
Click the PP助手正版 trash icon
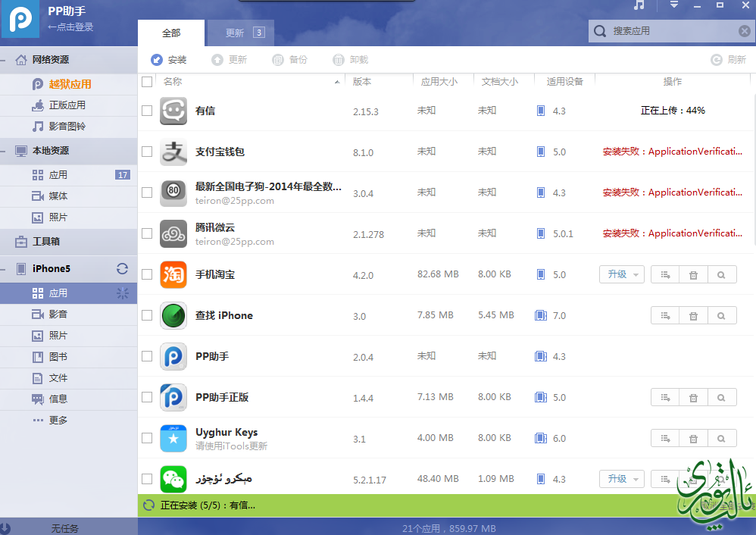(x=693, y=398)
